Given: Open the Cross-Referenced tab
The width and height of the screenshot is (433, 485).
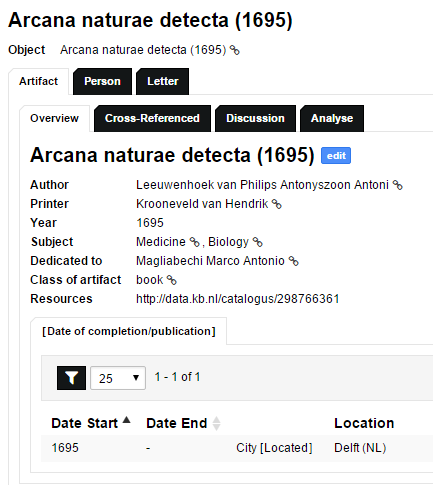Looking at the screenshot, I should point(152,119).
